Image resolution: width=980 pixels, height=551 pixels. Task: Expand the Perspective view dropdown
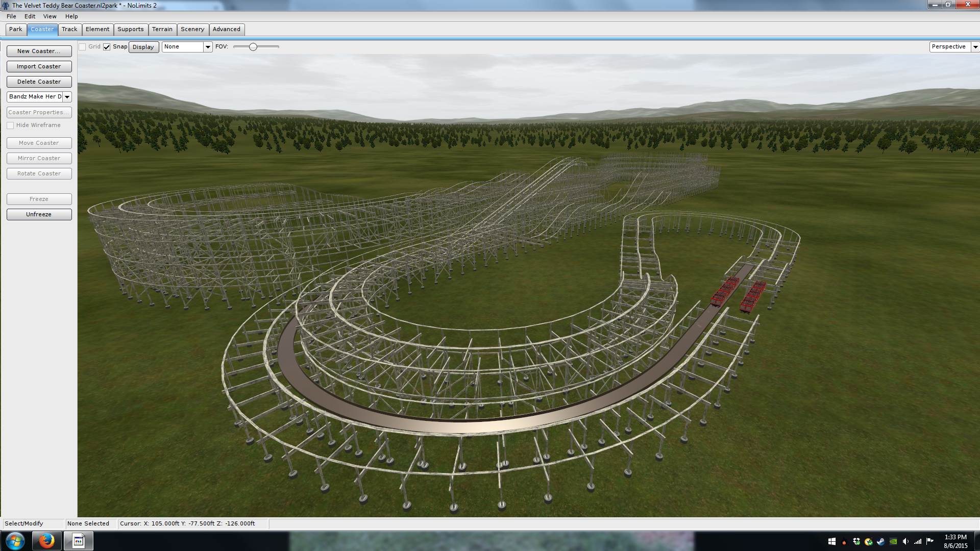tap(975, 47)
